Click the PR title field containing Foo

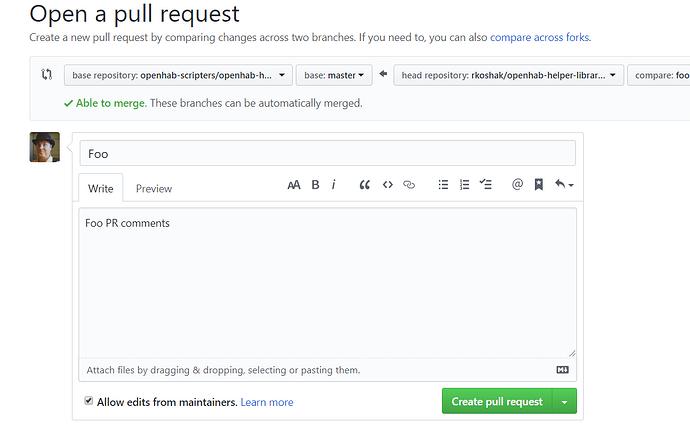point(327,153)
